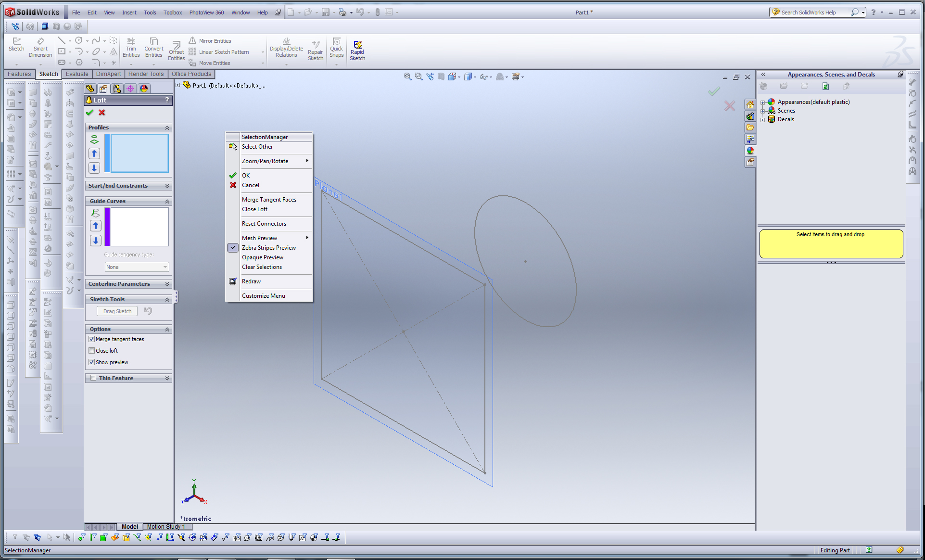The width and height of the screenshot is (925, 560).
Task: Move guide curve down arrow
Action: coord(96,241)
